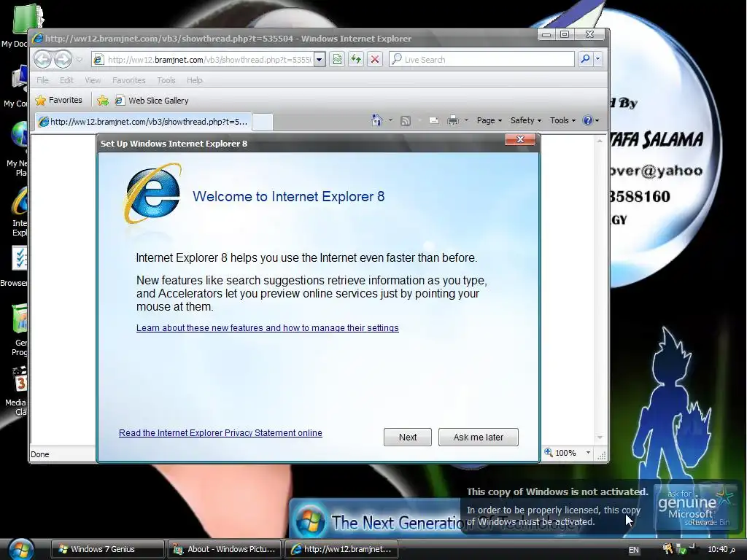The height and width of the screenshot is (560, 747).
Task: Open the command bar Tools dropdown
Action: click(x=562, y=120)
